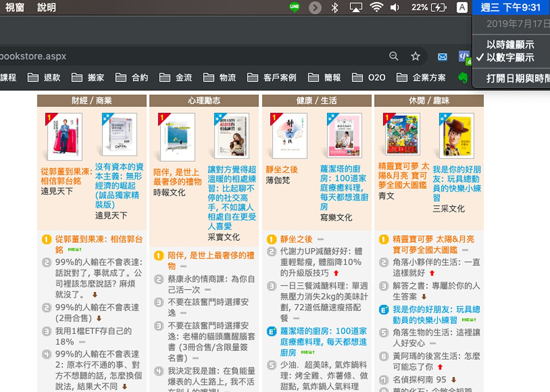Click the gray forward-arrow menu bar icon
Screen dimensions: 550x392
click(x=315, y=7)
